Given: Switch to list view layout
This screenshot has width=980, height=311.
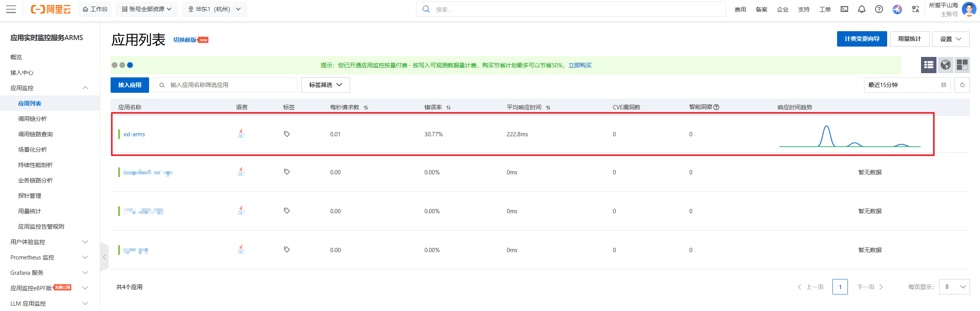Looking at the screenshot, I should (x=928, y=65).
